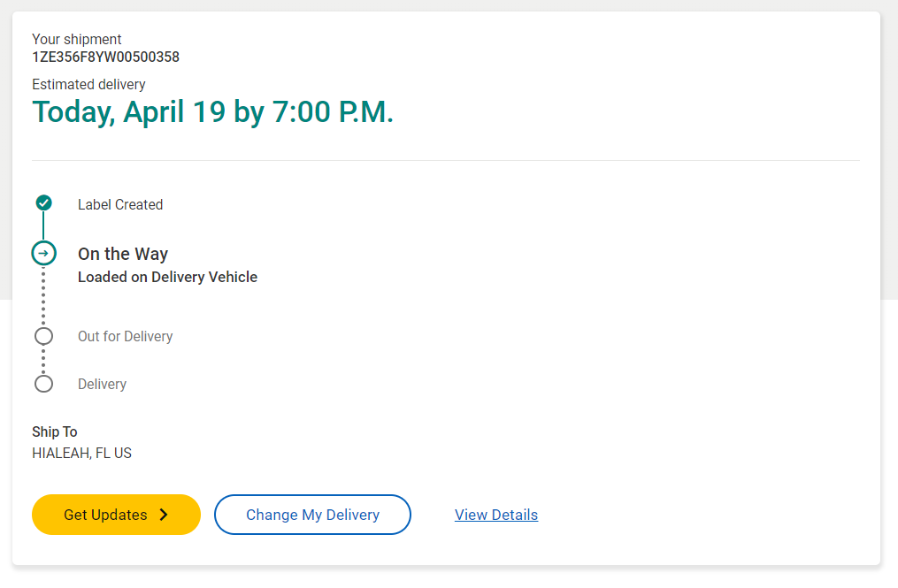Click the On the Way arrow icon

pos(43,254)
